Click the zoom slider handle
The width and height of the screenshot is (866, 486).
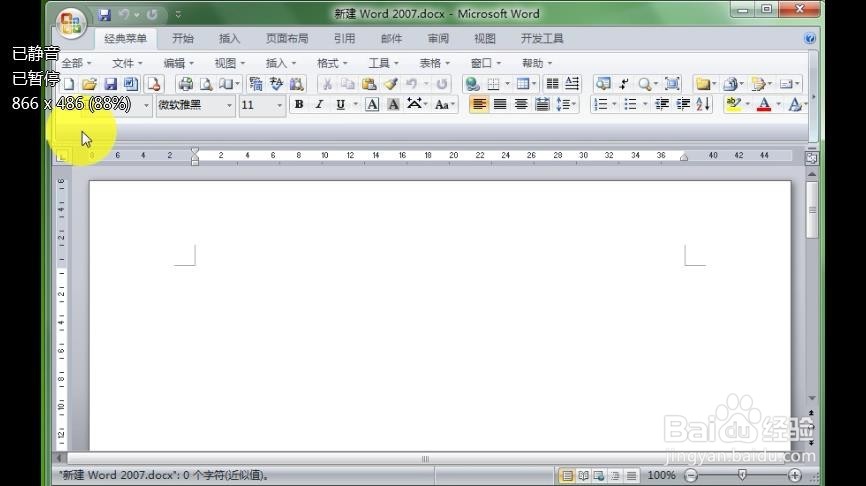coord(742,475)
